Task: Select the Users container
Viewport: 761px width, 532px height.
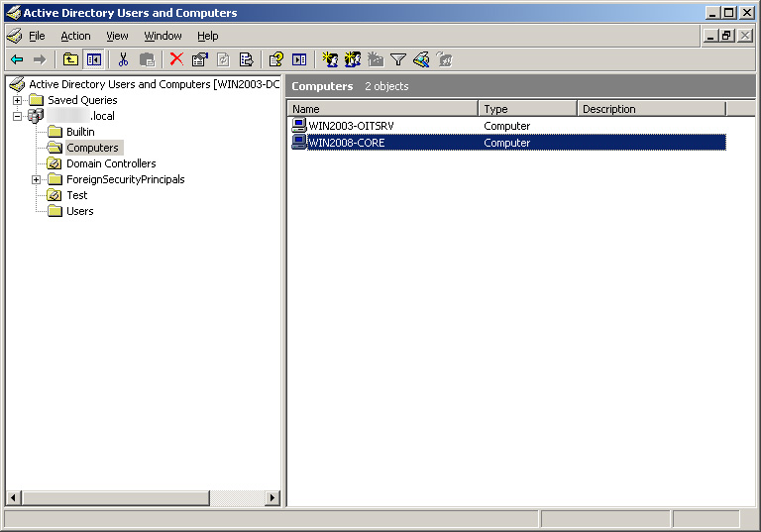Action: 80,211
